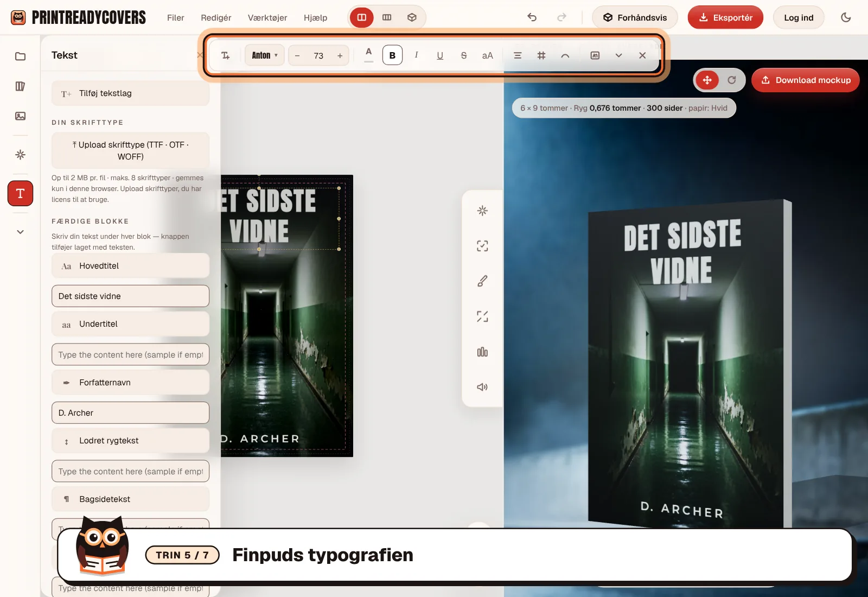868x597 pixels.
Task: Click the redo arrow
Action: tap(561, 17)
